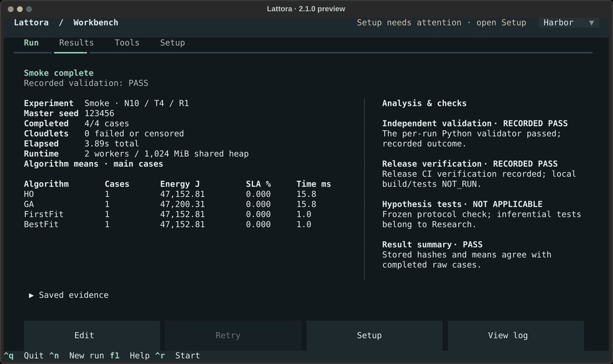Click the 'Setup needs attention · open Setup' notice
The width and height of the screenshot is (613, 364).
coord(441,22)
